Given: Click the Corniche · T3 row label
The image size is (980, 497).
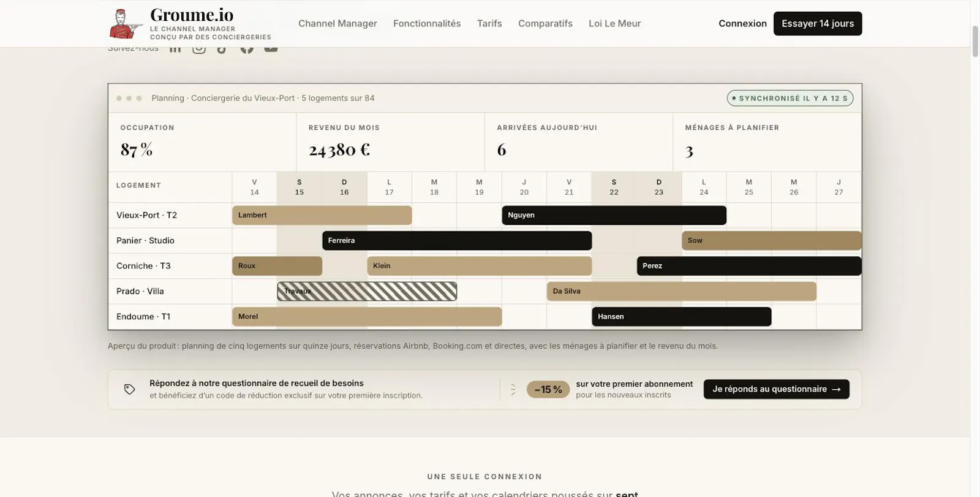Looking at the screenshot, I should tap(143, 266).
